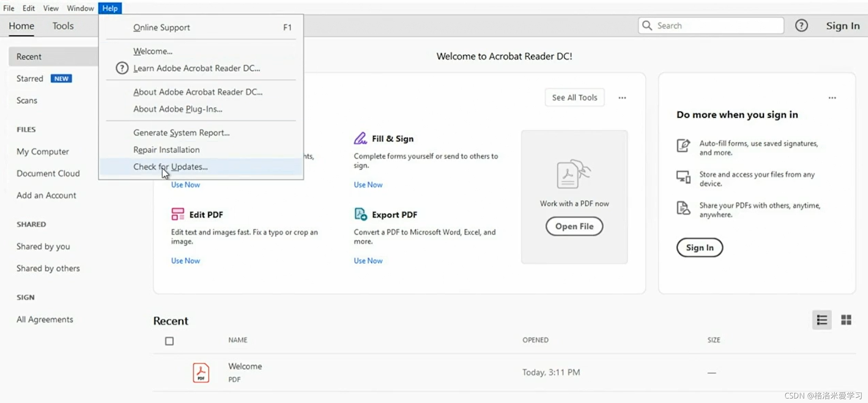This screenshot has width=868, height=403.
Task: Select Online Support in Help menu
Action: pos(201,27)
